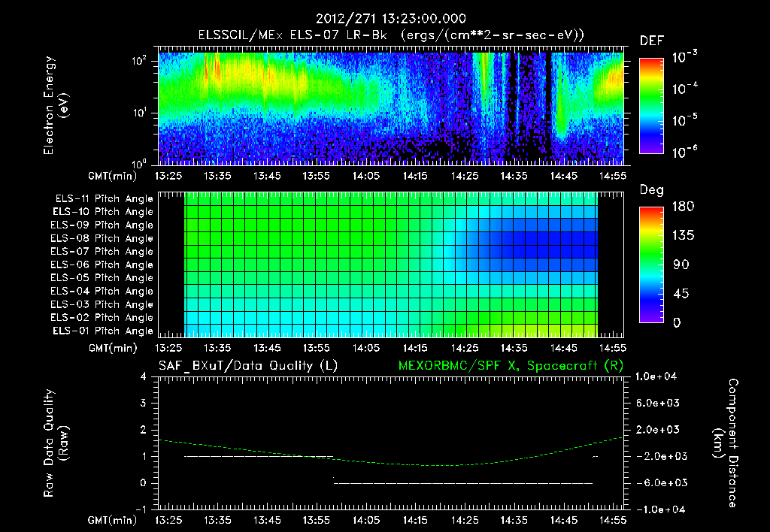Click ELS-11 Pitch Angle row label
The image size is (770, 532).
point(104,199)
